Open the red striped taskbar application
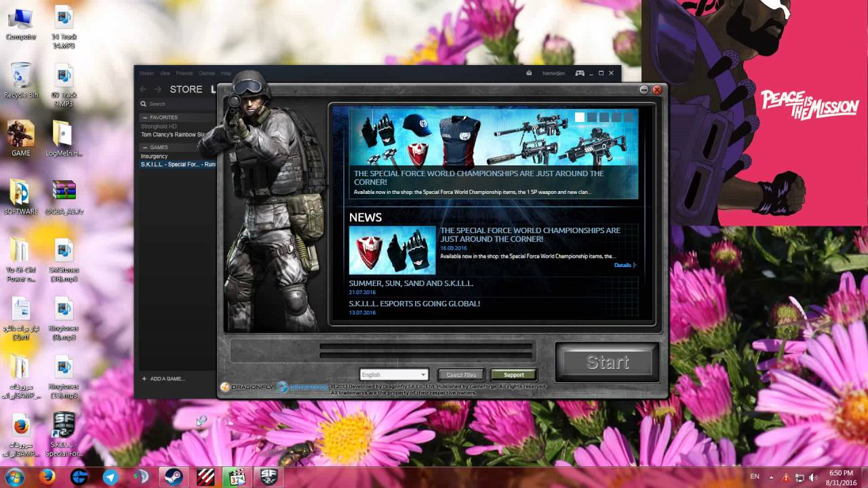 click(204, 477)
